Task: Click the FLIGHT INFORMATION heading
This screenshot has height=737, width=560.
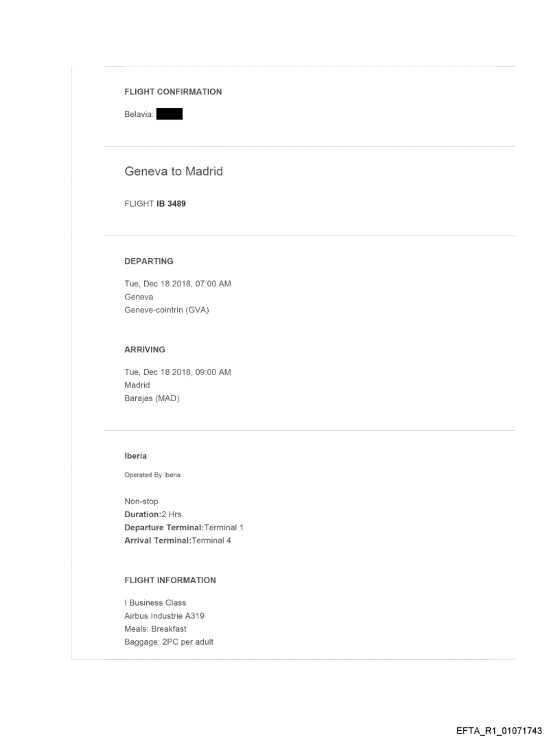Action: pos(170,580)
